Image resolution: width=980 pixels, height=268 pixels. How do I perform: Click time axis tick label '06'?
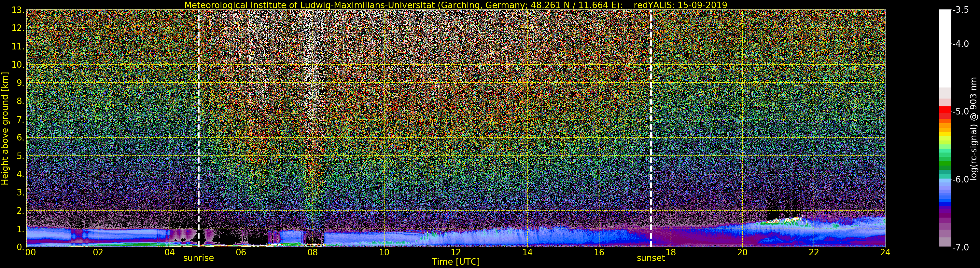241,252
